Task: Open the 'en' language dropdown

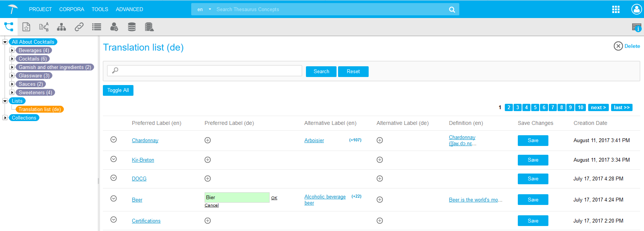Action: (204, 10)
